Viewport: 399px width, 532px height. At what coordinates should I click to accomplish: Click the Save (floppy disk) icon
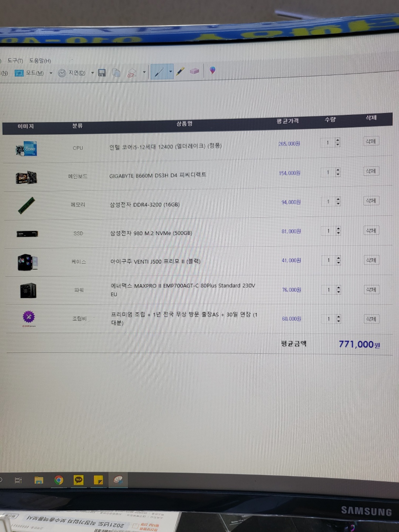(x=102, y=73)
